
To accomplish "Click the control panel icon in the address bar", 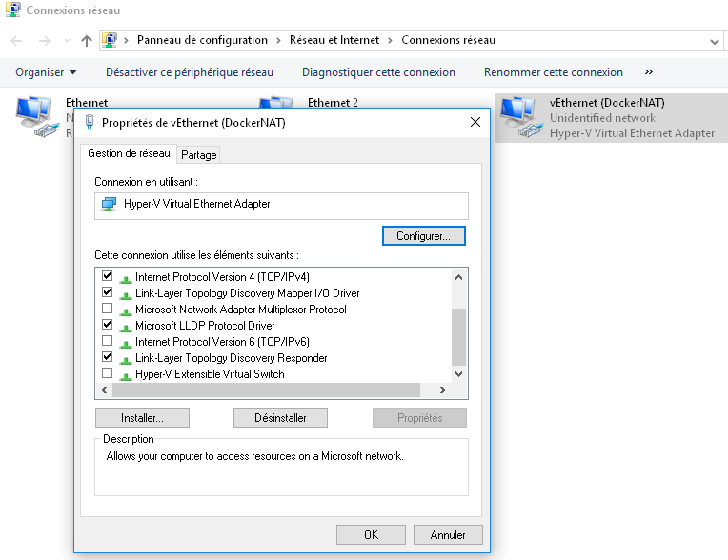I will coord(110,40).
